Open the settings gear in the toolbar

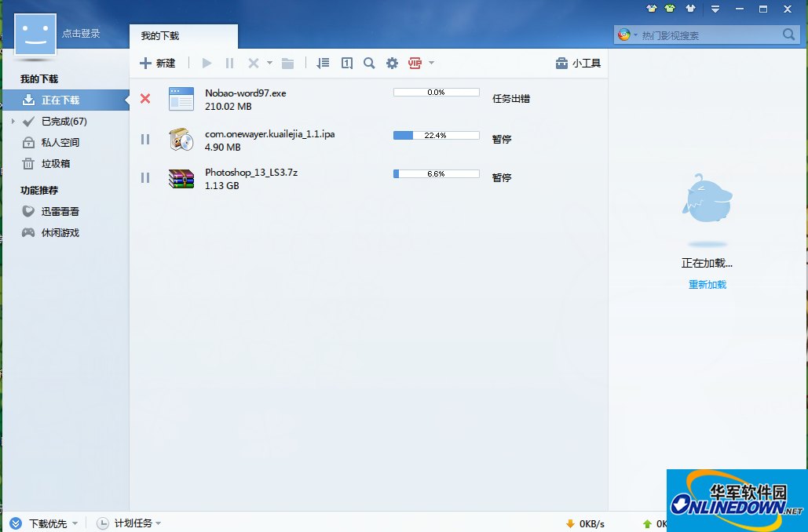(x=392, y=64)
